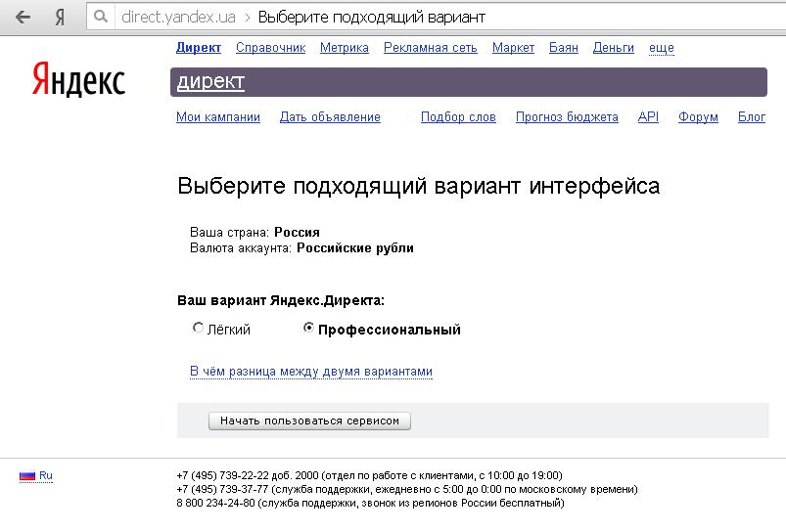Click direct.yandex.ua domain in address bar
This screenshot has height=532, width=786.
[178, 18]
